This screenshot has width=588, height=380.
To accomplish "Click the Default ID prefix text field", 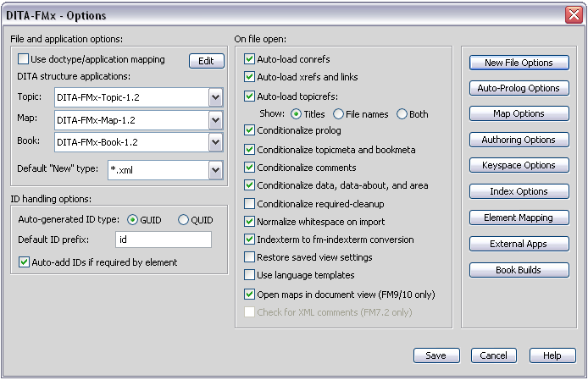I will click(163, 240).
